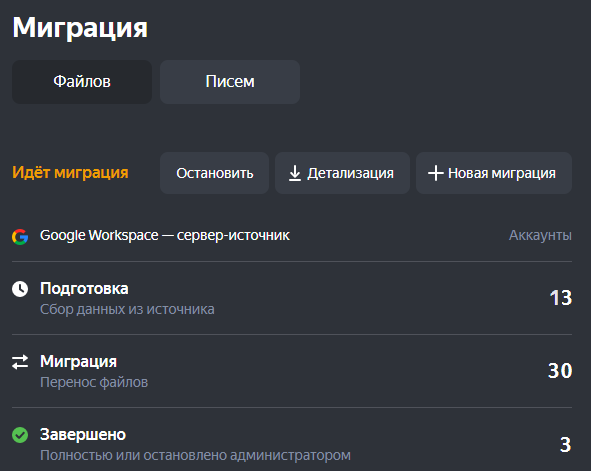Click the plus icon in Новая миграция
This screenshot has height=471, width=591.
pyautogui.click(x=436, y=173)
